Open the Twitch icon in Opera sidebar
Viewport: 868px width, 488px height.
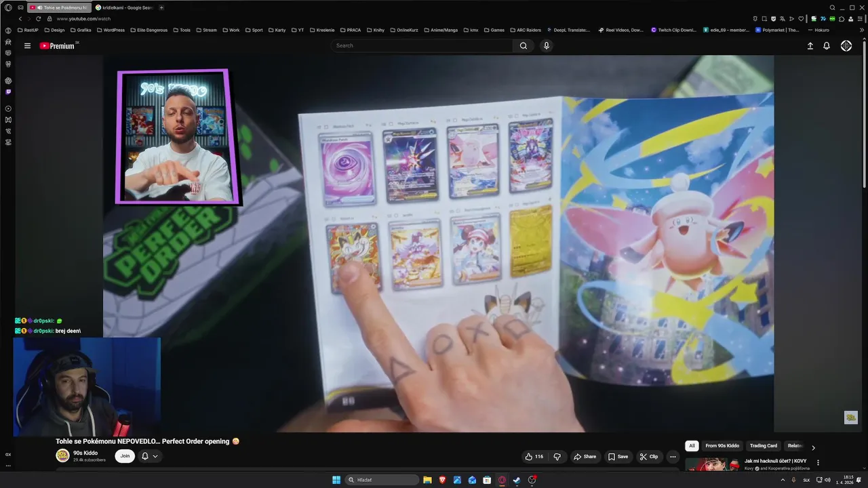[x=8, y=91]
